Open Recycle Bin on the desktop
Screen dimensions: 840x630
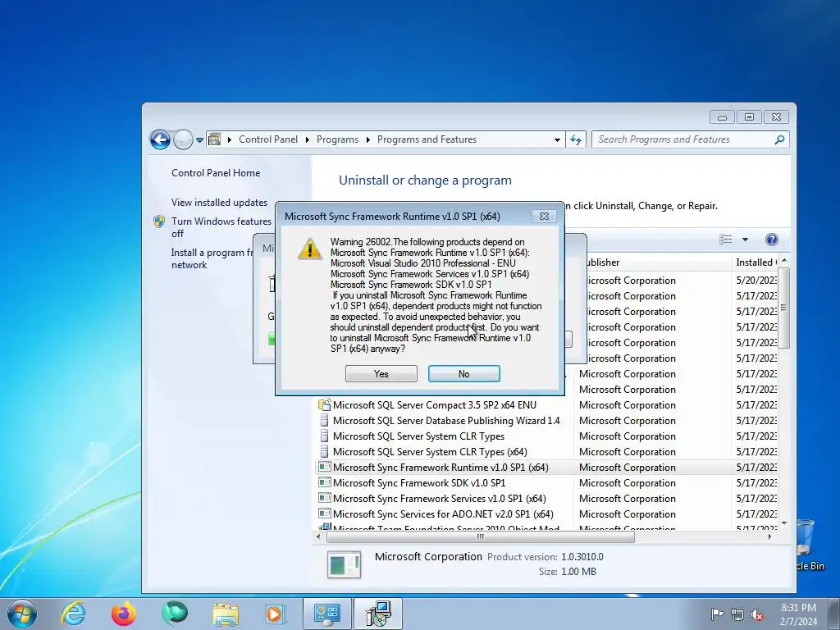pyautogui.click(x=806, y=544)
